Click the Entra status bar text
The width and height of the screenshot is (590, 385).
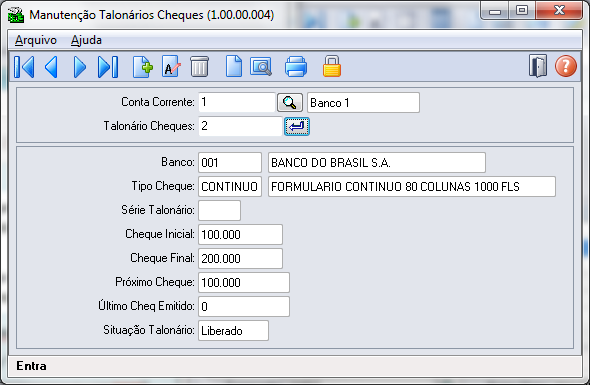click(32, 366)
